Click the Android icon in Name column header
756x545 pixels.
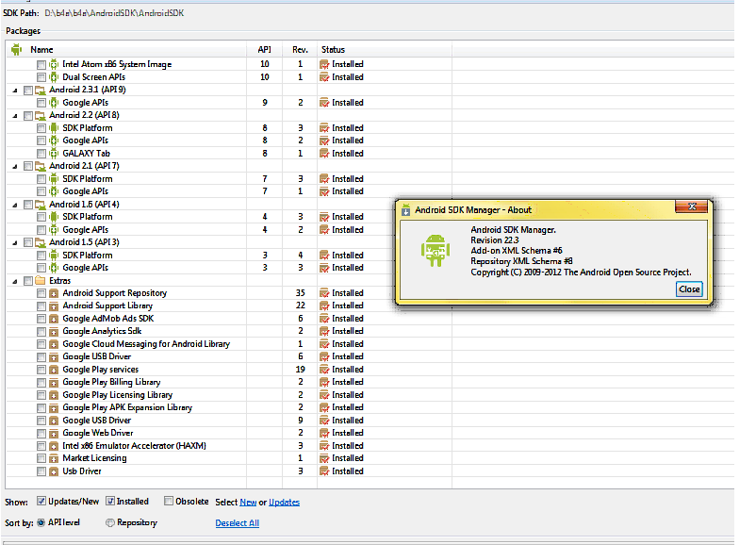16,50
